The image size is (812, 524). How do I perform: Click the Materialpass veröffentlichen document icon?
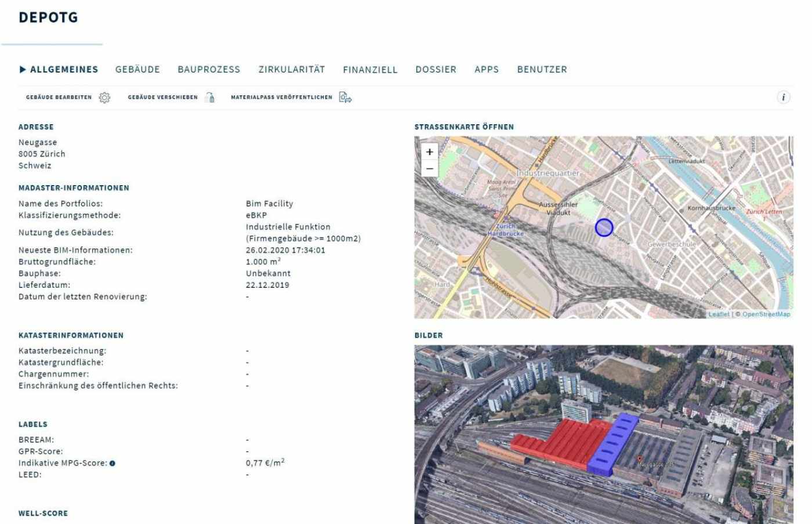point(345,97)
